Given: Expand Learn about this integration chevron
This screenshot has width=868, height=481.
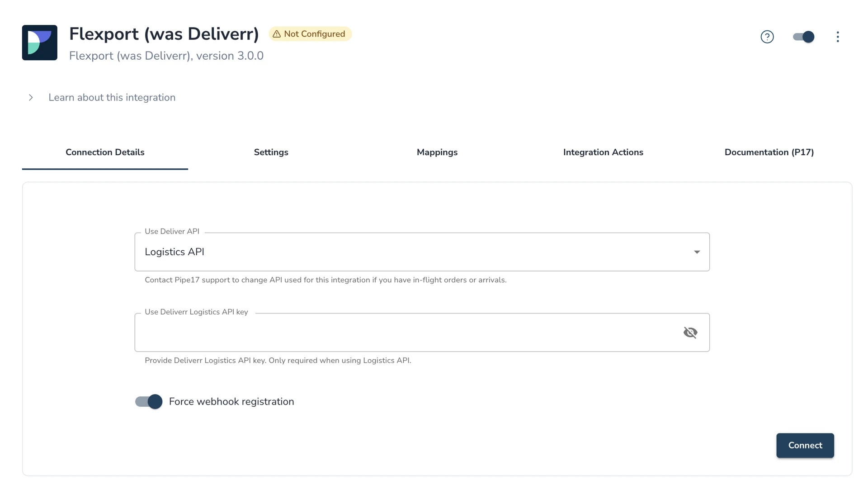Looking at the screenshot, I should [x=31, y=97].
